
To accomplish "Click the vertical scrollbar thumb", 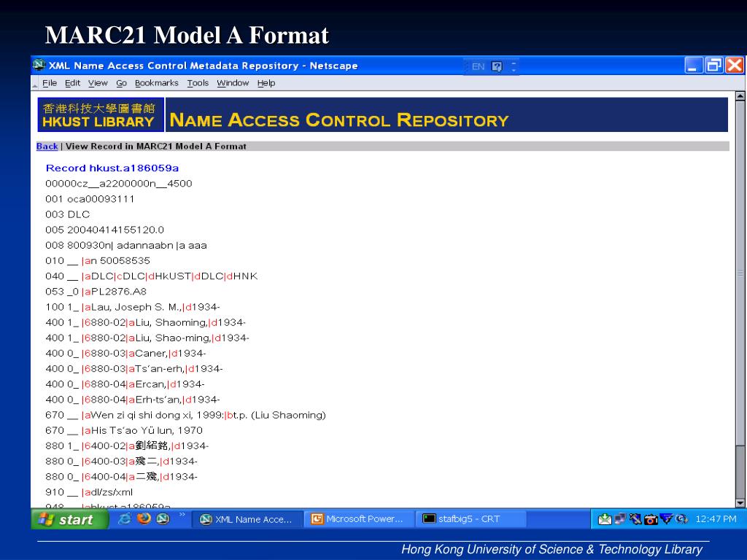I will point(740,274).
